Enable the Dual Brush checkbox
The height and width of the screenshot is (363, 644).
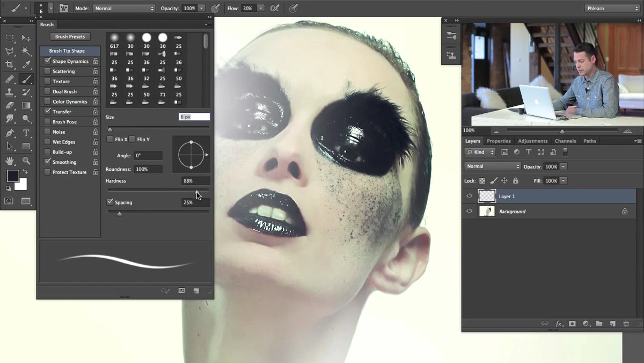(48, 91)
